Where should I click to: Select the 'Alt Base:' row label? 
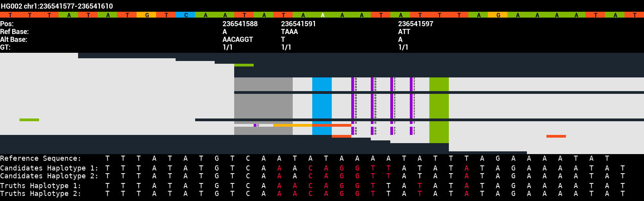click(x=14, y=39)
